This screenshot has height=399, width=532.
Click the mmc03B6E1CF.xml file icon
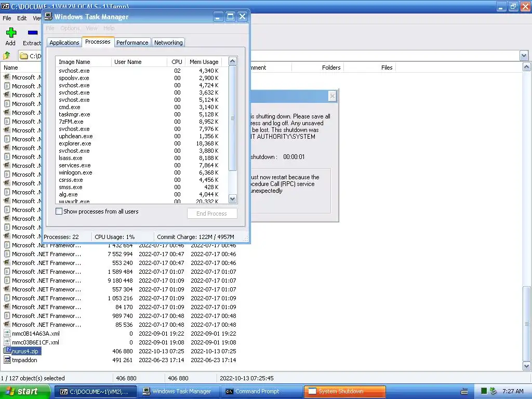tap(7, 342)
